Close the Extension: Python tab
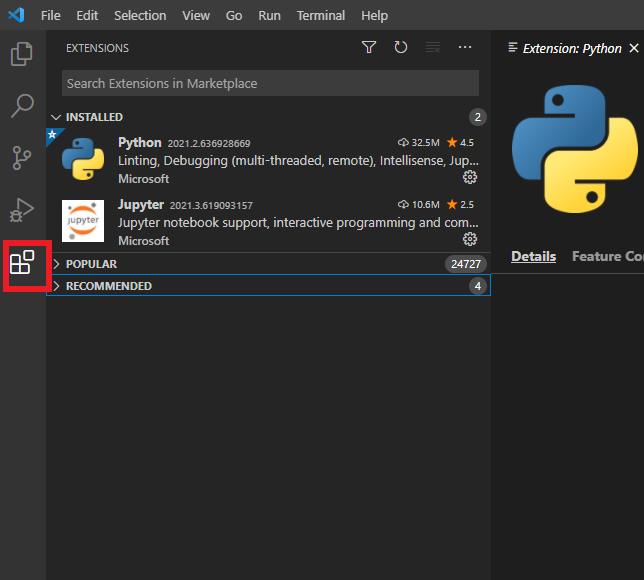Viewport: 644px width, 580px height. click(x=634, y=48)
